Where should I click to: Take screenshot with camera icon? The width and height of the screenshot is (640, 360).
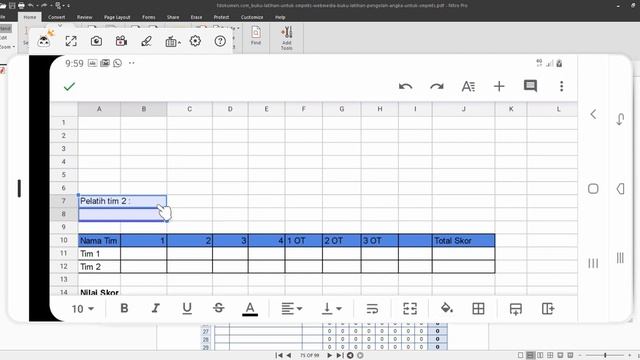[x=96, y=41]
